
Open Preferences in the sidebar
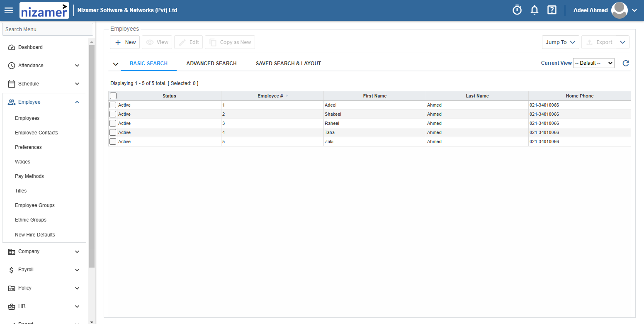[28, 147]
